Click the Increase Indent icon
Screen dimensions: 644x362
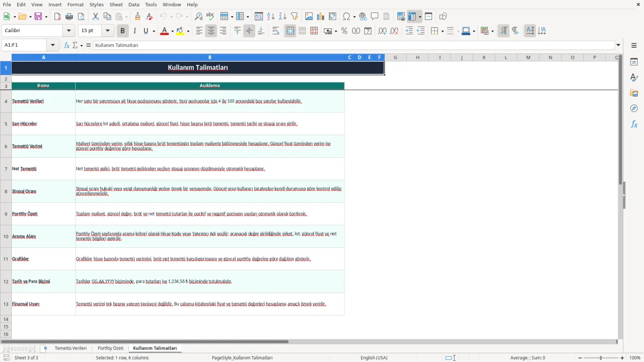coord(409,31)
